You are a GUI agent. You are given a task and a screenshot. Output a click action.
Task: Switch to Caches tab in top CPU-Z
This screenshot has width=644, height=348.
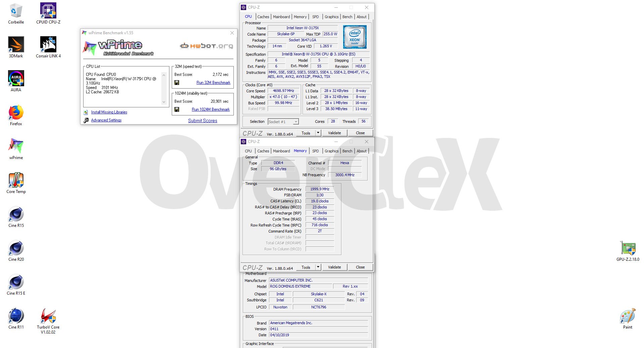(263, 17)
